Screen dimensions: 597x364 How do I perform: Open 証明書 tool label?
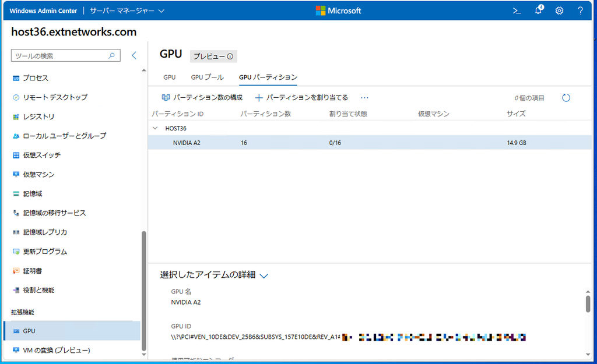coord(33,271)
